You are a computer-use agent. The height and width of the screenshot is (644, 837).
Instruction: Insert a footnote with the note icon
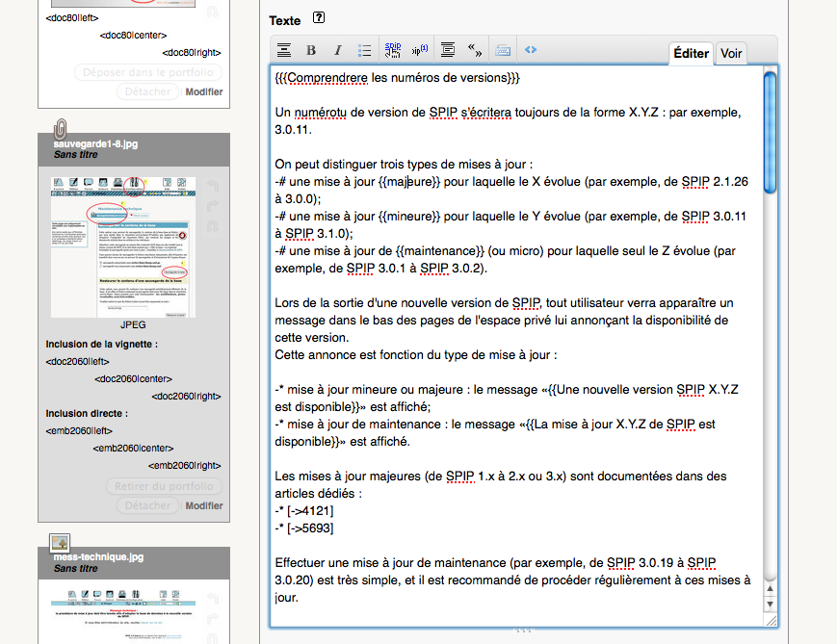(x=419, y=50)
